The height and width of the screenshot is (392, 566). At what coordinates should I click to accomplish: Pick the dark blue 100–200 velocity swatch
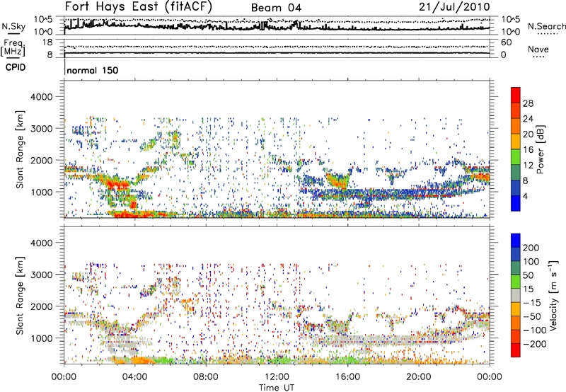pos(516,254)
